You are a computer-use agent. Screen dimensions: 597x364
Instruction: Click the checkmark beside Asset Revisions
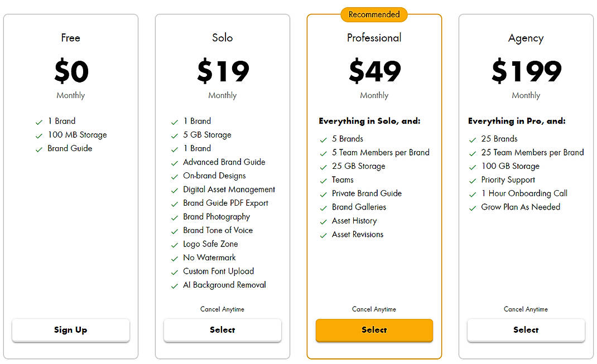[324, 235]
